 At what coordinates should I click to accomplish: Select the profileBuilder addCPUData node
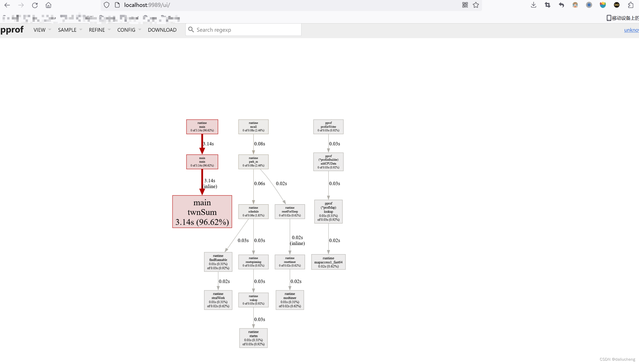pos(328,162)
